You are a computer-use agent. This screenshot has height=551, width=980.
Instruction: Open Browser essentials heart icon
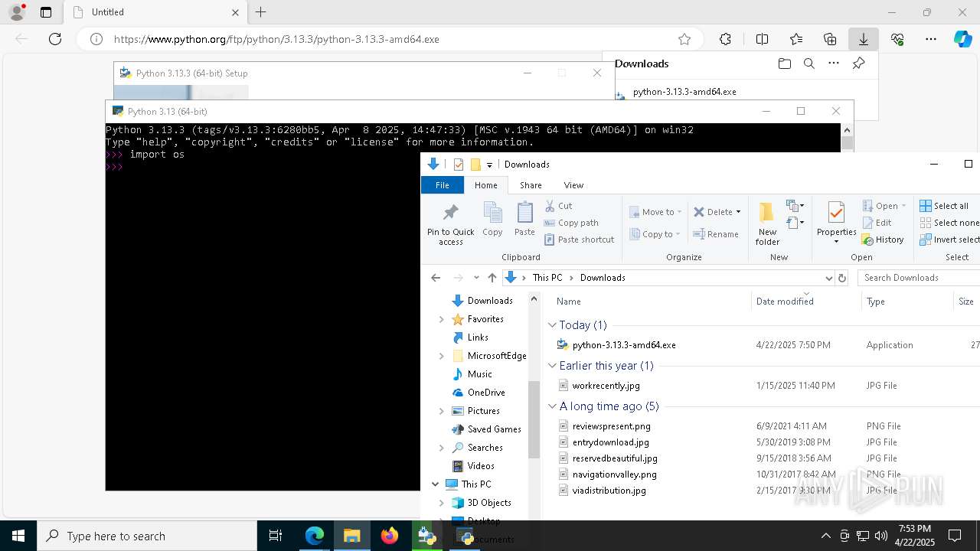[x=897, y=39]
